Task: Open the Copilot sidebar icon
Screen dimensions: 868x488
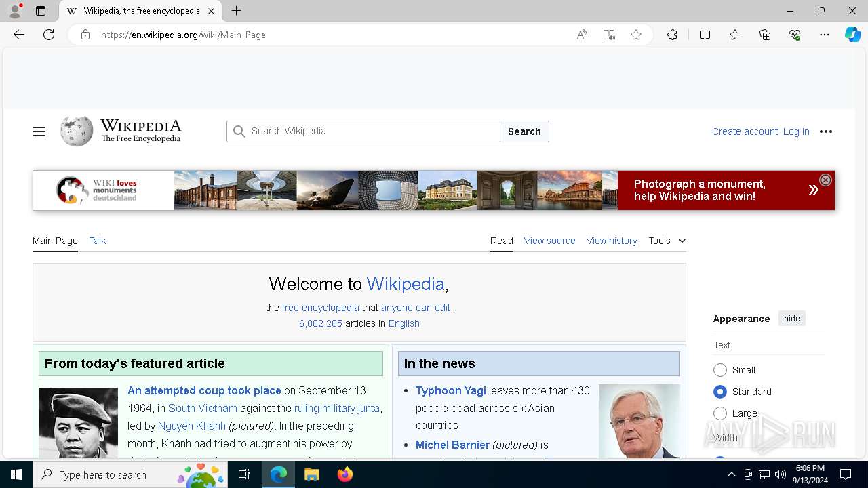Action: click(852, 35)
